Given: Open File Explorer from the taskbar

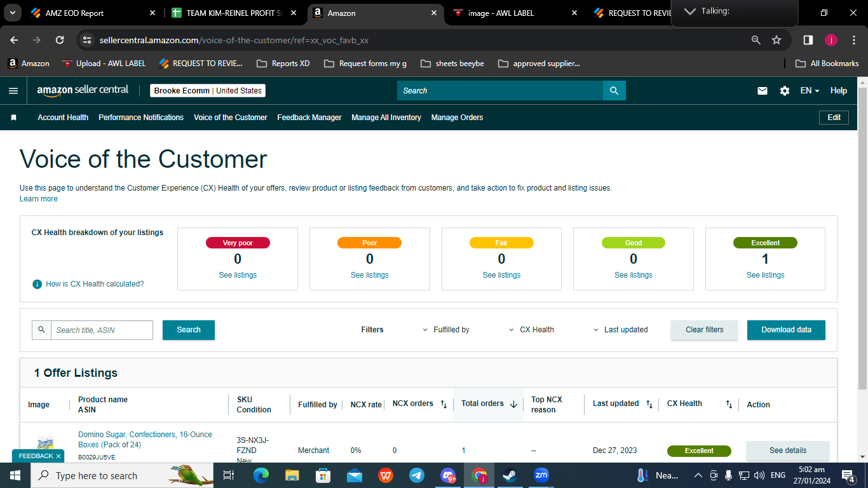Looking at the screenshot, I should [292, 475].
